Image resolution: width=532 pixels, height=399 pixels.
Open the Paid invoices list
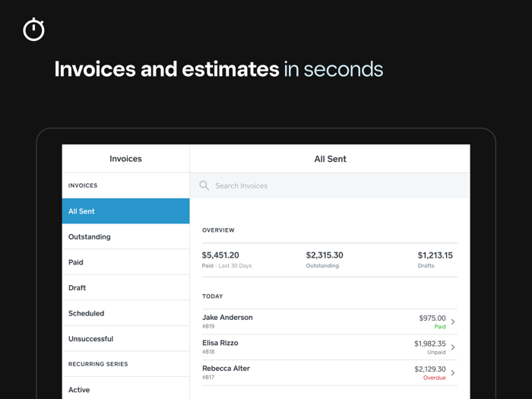point(126,262)
